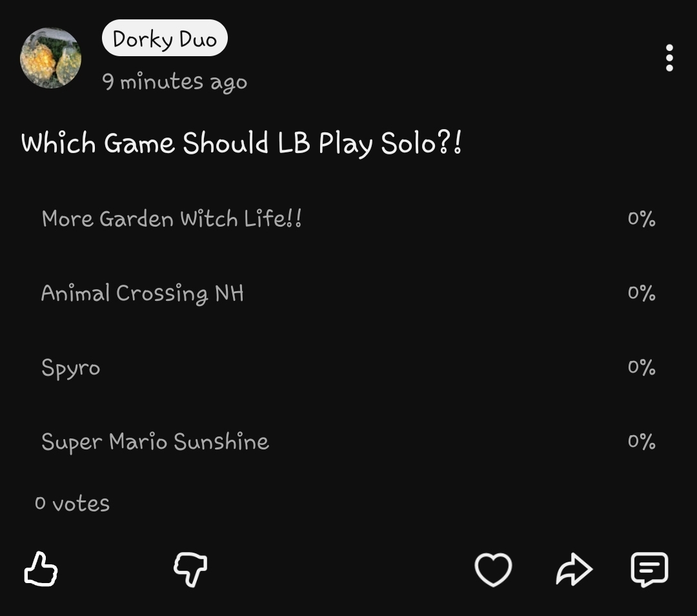Screen dimensions: 697x616
Task: Open comments via the speech bubble icon
Action: [649, 570]
